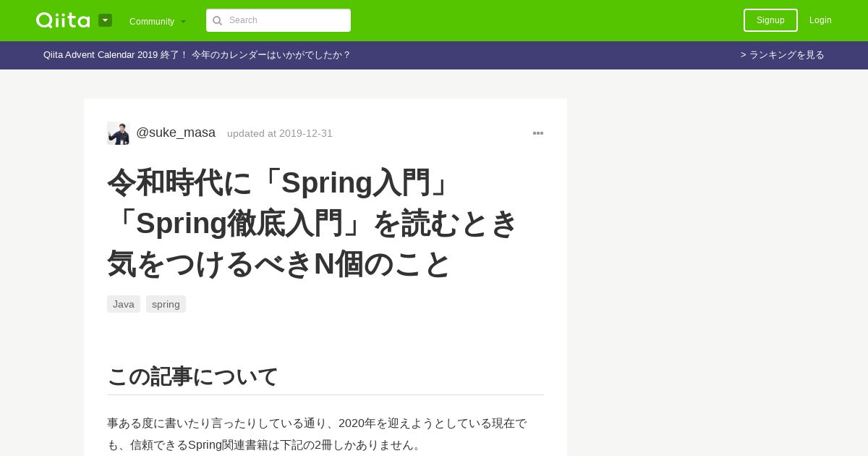Select the spring tag
Screen dimensions: 868x456
click(x=166, y=304)
